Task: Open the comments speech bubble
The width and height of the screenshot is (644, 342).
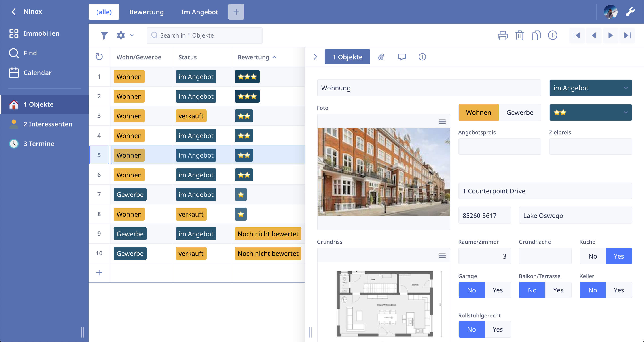Action: pos(402,57)
